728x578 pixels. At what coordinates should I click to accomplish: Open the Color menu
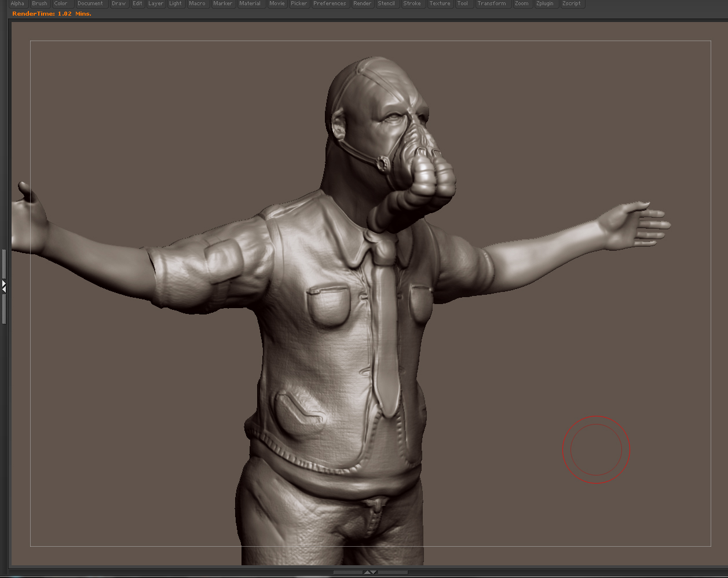click(61, 3)
